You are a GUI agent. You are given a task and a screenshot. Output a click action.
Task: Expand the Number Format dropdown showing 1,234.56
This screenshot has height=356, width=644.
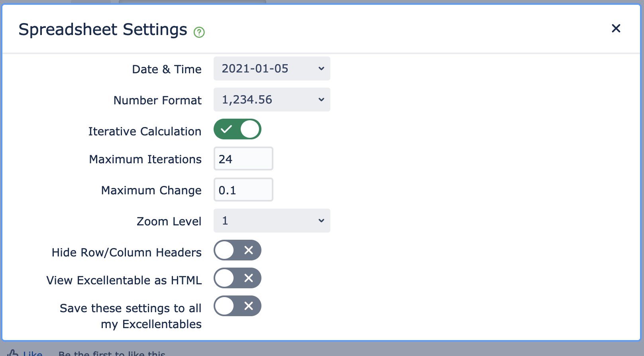pyautogui.click(x=272, y=100)
